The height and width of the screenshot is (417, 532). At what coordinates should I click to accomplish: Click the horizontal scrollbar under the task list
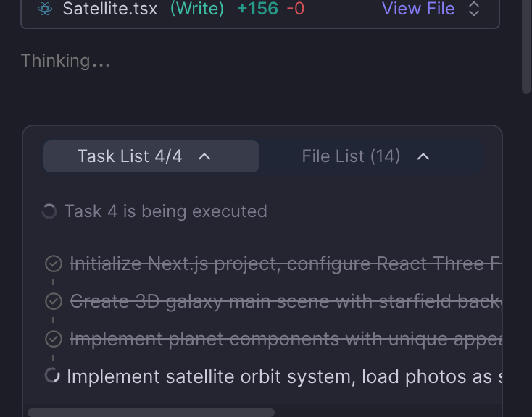(x=151, y=413)
